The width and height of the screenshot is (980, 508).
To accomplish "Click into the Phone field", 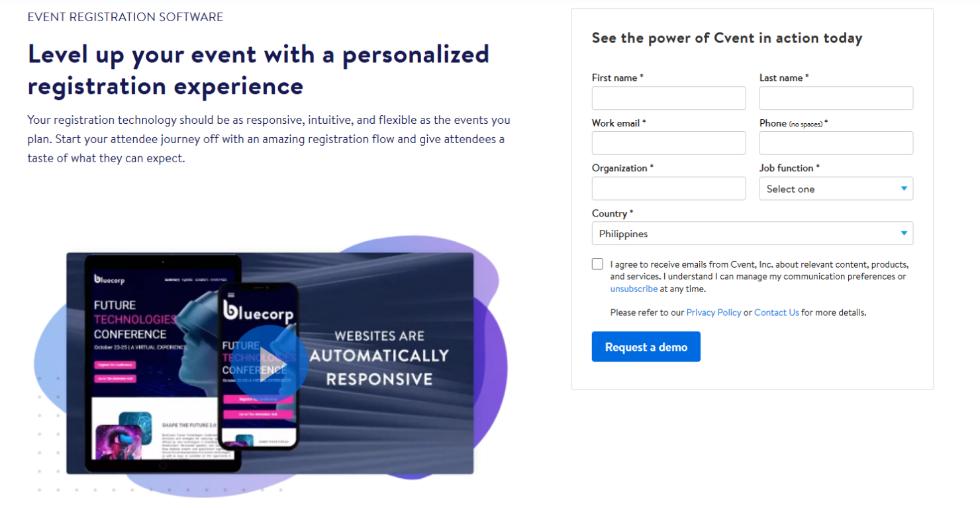I will (836, 143).
